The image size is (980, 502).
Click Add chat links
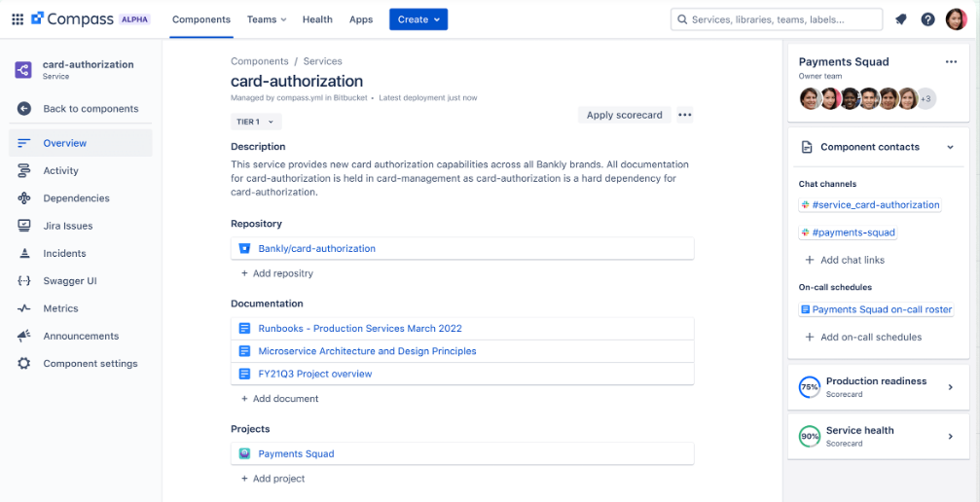click(845, 260)
